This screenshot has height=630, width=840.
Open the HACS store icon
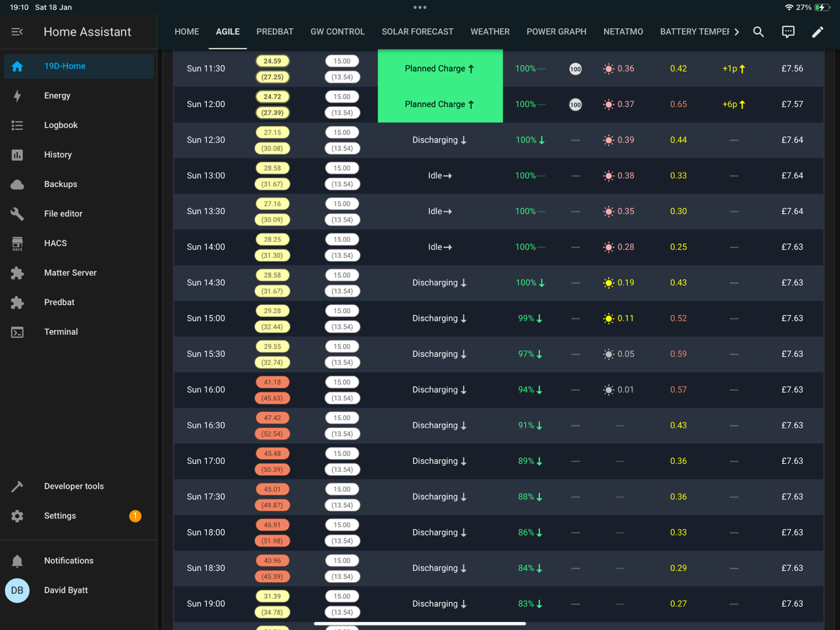pyautogui.click(x=18, y=243)
